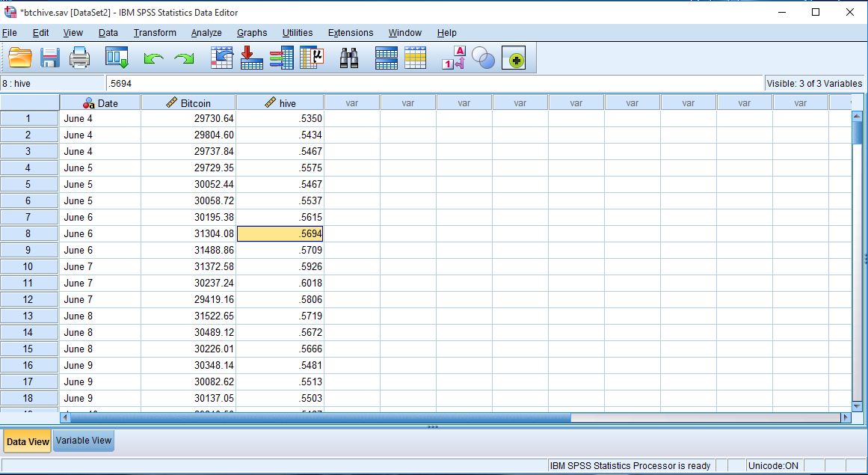Open the Data menu
Screen dimensions: 868x475
tap(108, 33)
